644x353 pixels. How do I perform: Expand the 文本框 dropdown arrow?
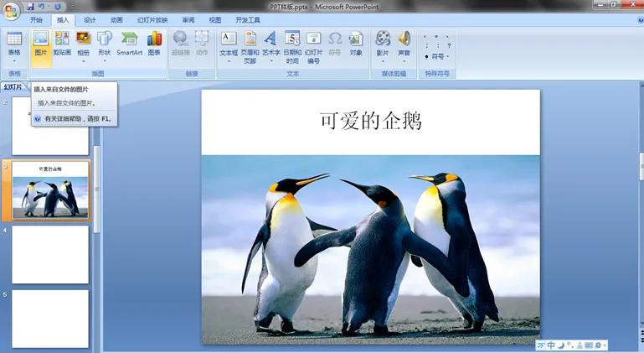pos(229,61)
